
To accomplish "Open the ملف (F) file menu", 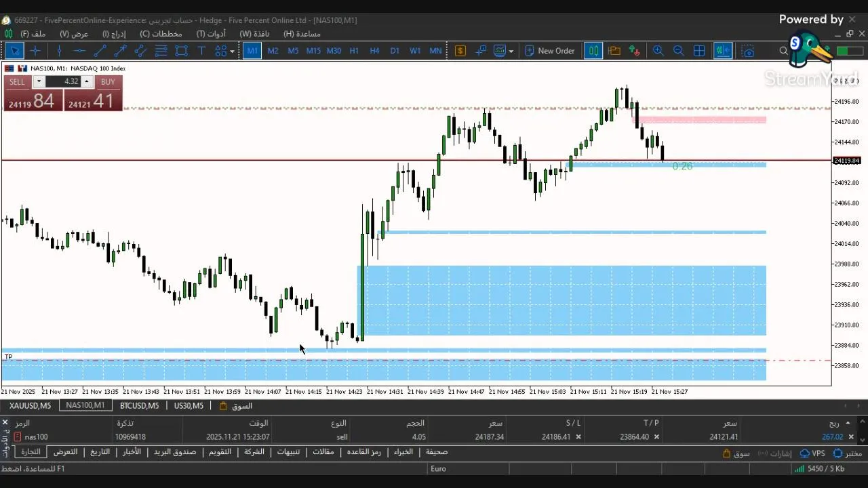I will pos(33,33).
